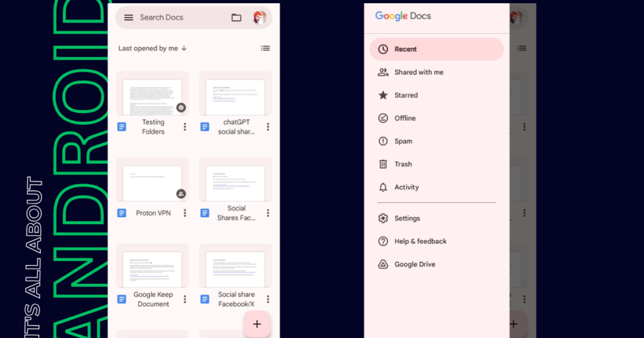Screen dimensions: 644x338
Task: Open Spam in the drawer
Action: click(436, 141)
